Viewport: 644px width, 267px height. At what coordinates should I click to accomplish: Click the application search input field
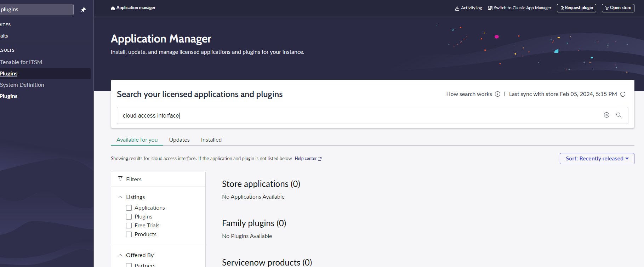coord(354,115)
